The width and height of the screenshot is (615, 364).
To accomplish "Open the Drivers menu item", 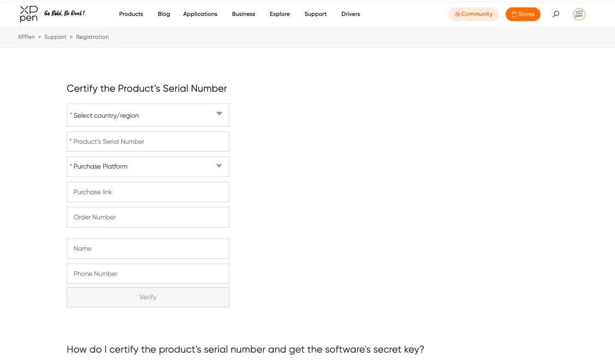I will coord(351,14).
